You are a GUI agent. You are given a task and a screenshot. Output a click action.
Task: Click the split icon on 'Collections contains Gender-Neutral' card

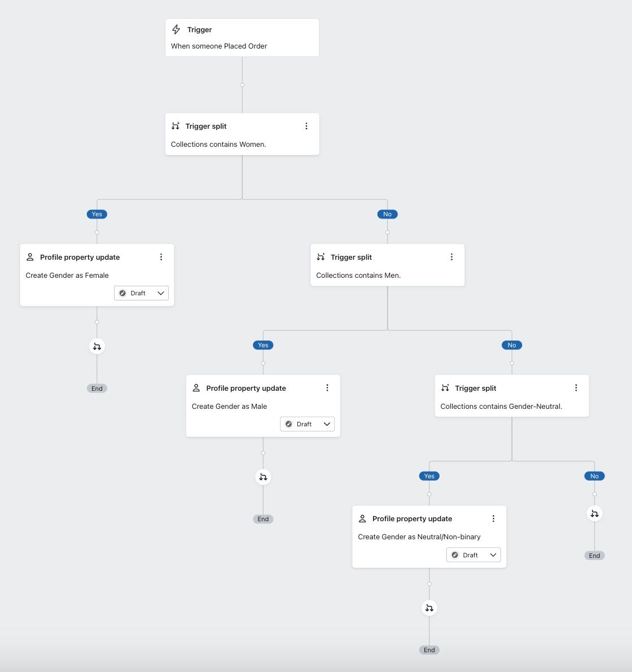[x=445, y=388]
